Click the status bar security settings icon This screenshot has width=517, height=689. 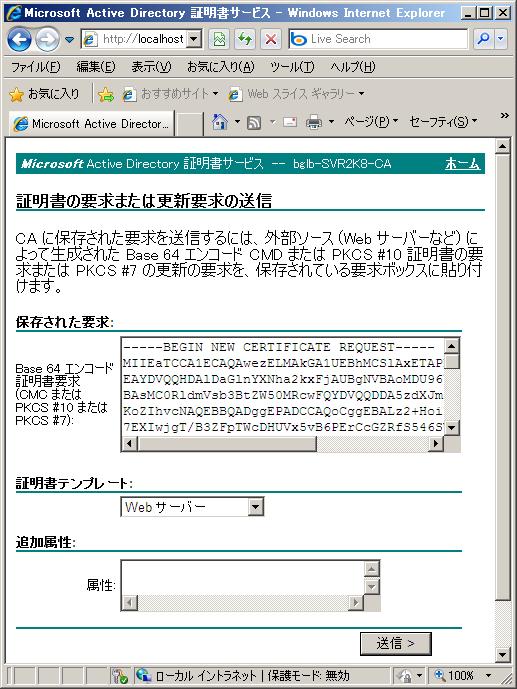click(x=119, y=675)
